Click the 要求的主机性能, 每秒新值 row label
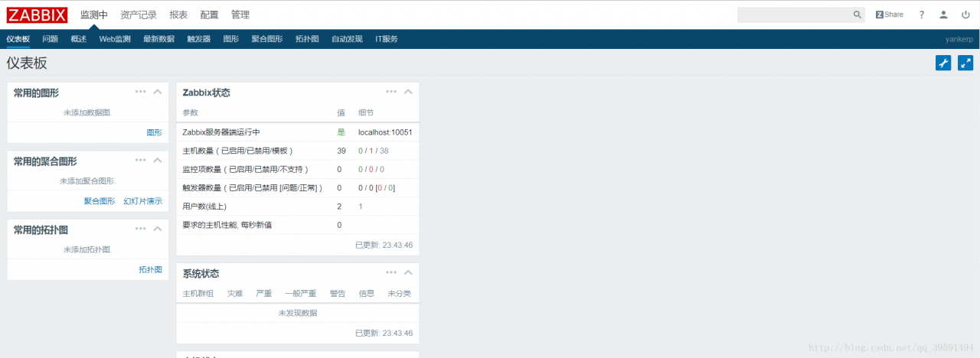 click(227, 225)
